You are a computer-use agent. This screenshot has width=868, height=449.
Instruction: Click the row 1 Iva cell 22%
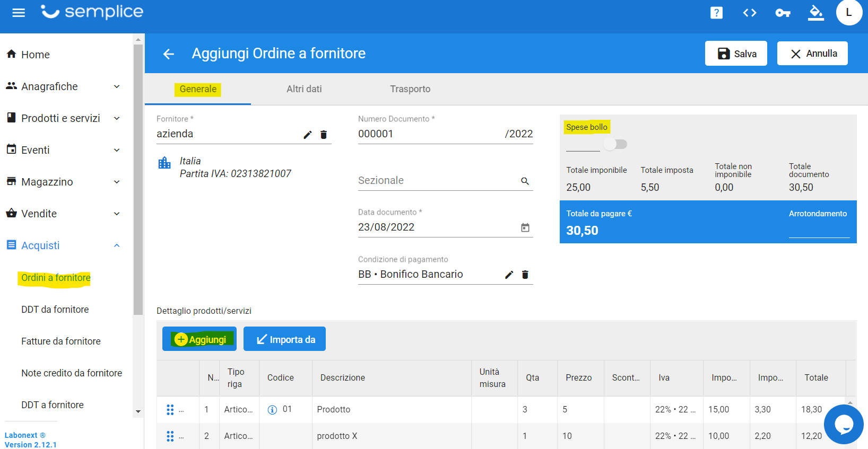675,410
